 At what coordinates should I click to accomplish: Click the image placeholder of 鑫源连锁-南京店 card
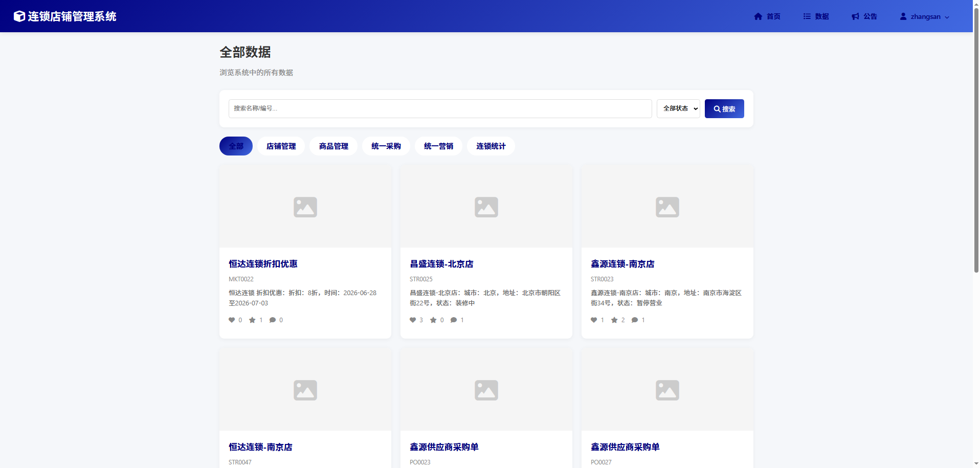667,207
